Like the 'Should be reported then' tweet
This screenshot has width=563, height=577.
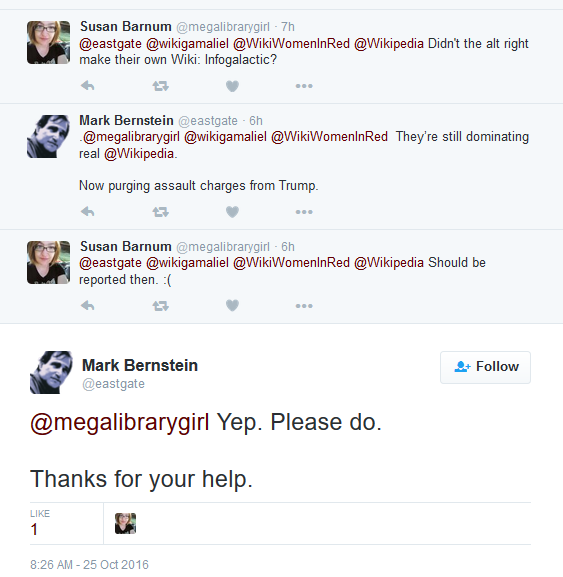[x=232, y=306]
